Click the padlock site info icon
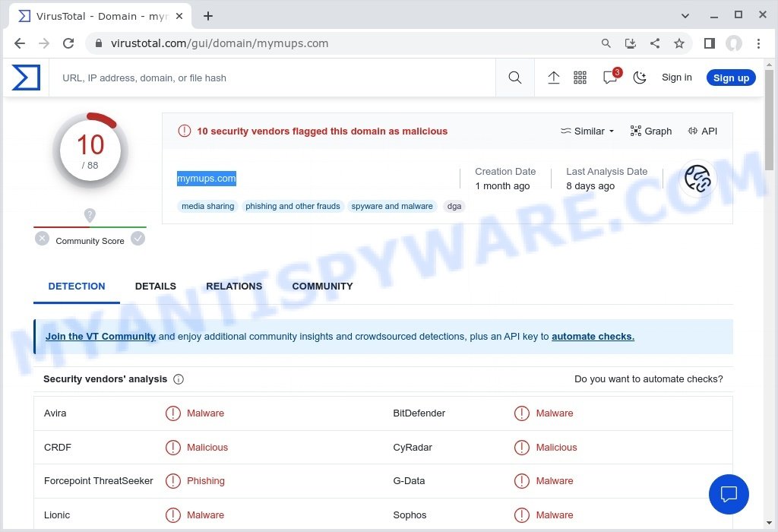The height and width of the screenshot is (532, 778). tap(98, 43)
